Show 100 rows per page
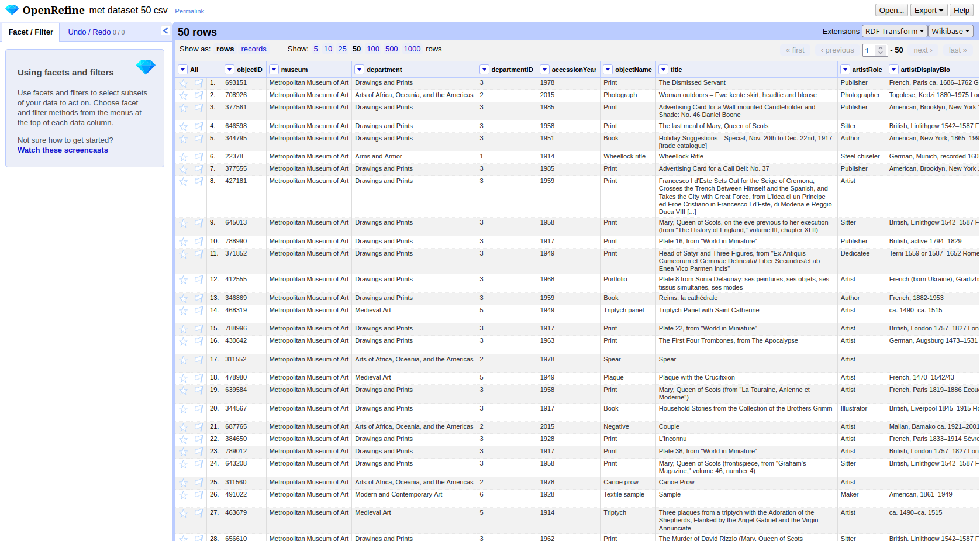This screenshot has height=541, width=980. [x=373, y=49]
